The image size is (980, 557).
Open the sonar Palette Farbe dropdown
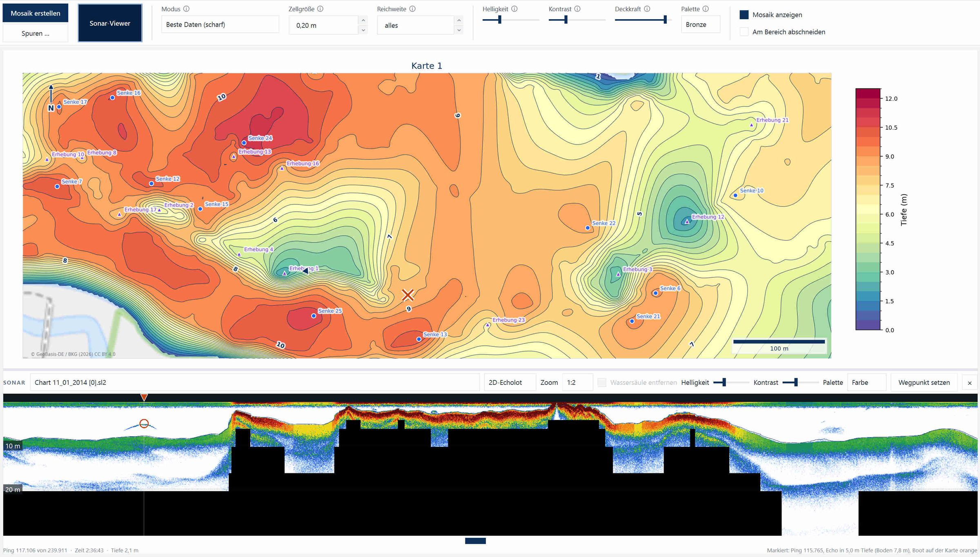point(866,382)
